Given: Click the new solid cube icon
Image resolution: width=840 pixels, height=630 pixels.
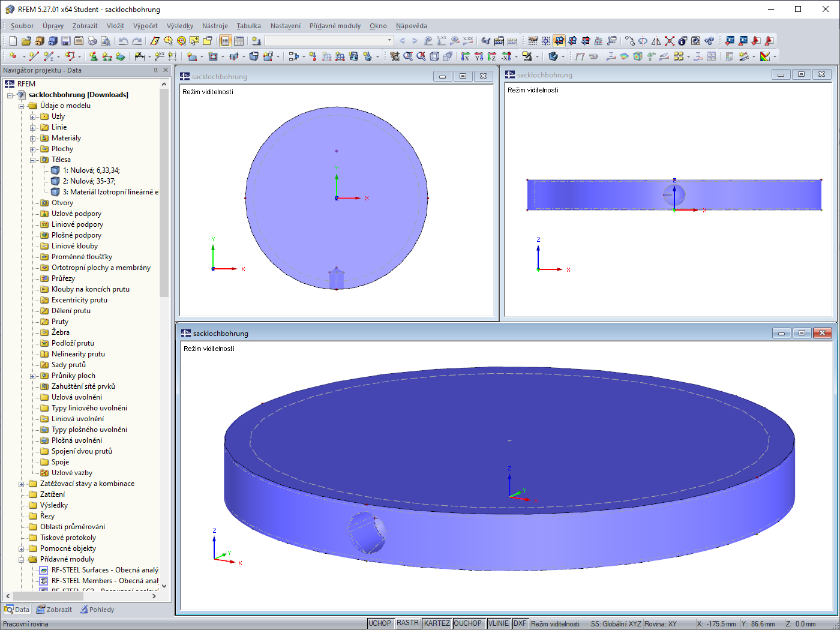Looking at the screenshot, I should pos(254,56).
